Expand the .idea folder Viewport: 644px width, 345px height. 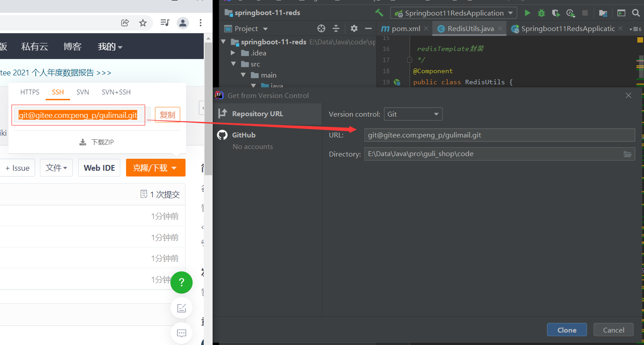pos(233,53)
